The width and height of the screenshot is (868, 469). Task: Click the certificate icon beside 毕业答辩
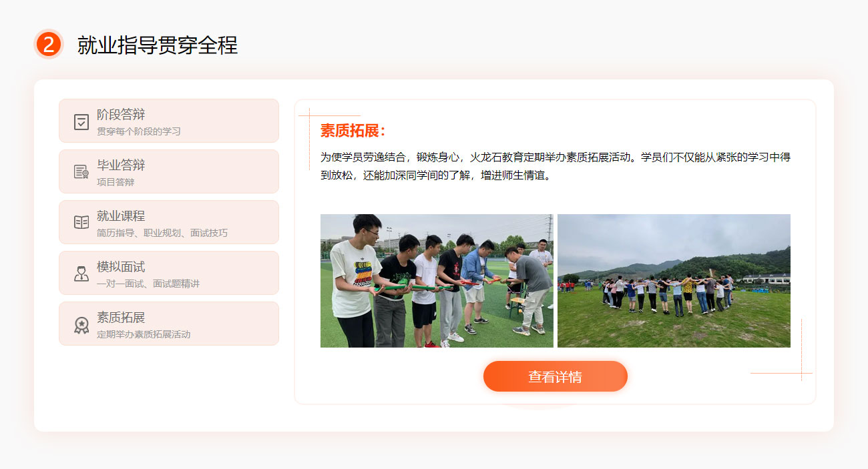pyautogui.click(x=81, y=172)
